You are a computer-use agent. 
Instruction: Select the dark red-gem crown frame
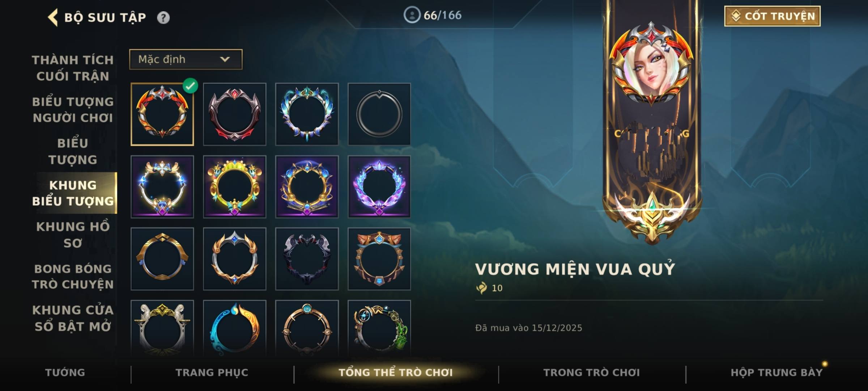tap(235, 114)
